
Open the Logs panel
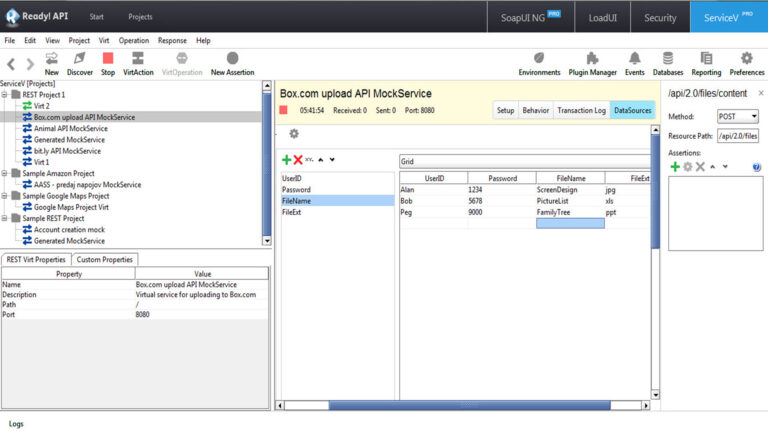coord(16,424)
